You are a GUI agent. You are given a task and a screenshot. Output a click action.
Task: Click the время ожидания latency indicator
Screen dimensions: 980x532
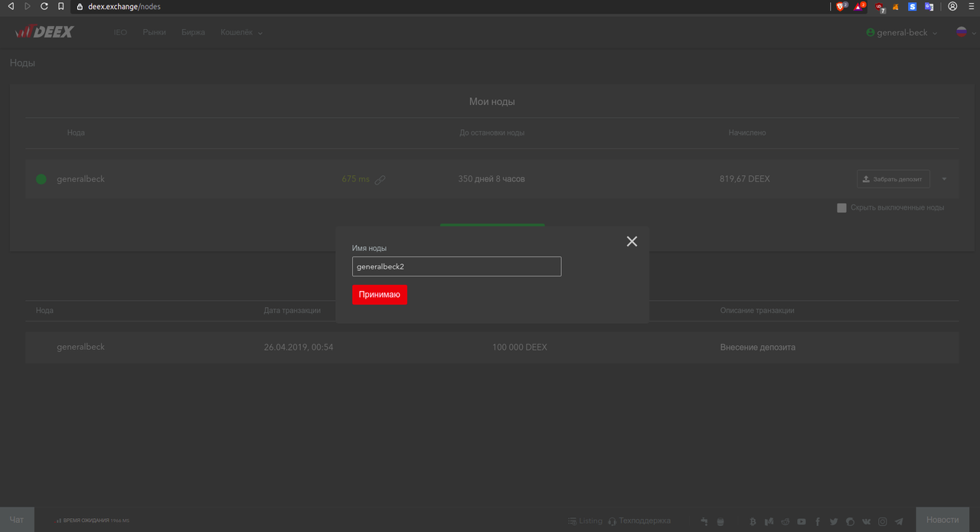[93, 521]
